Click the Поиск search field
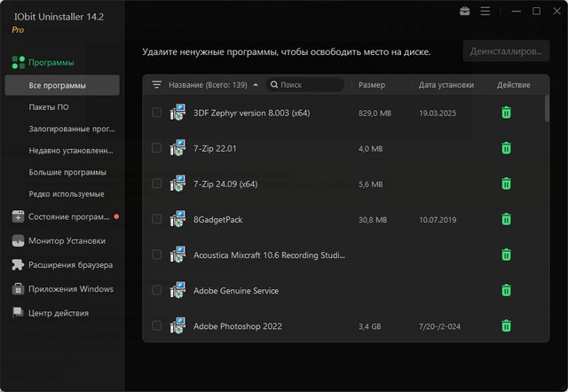 tap(309, 85)
